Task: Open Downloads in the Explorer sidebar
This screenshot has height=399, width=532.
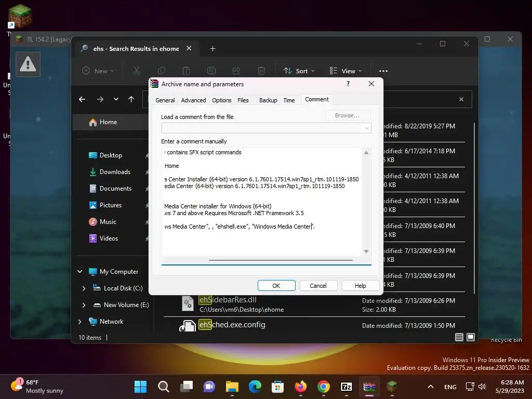Action: [x=115, y=172]
